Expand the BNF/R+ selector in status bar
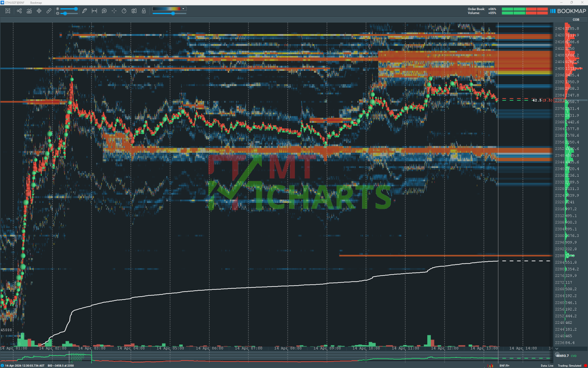This screenshot has width=588, height=368. (504, 366)
